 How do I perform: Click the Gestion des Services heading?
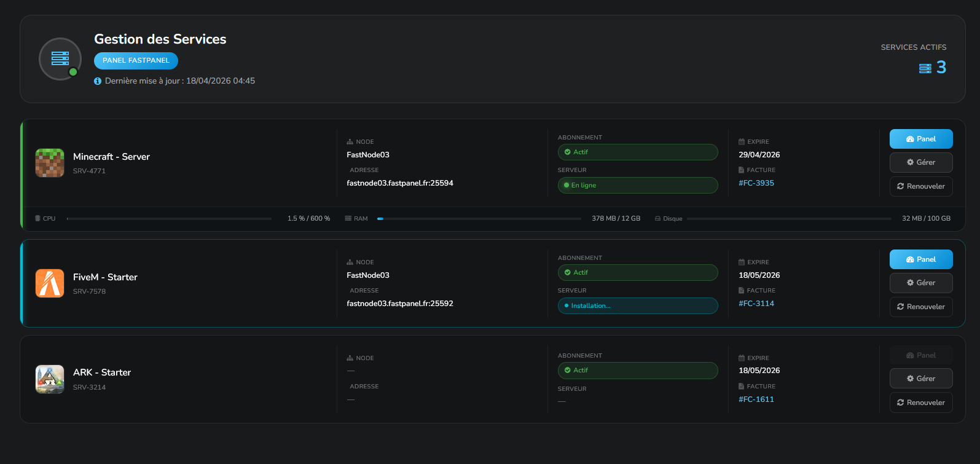pyautogui.click(x=160, y=39)
